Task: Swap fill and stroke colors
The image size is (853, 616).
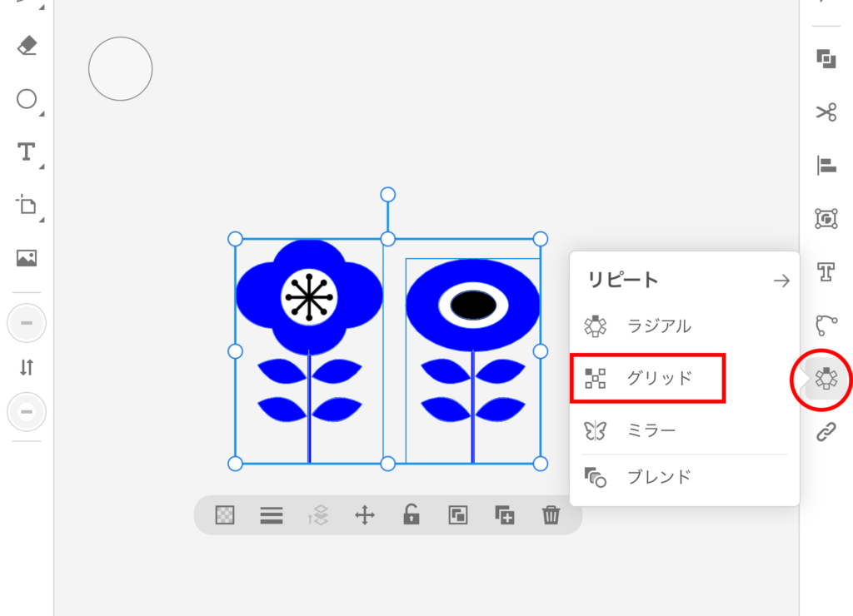Action: click(27, 367)
